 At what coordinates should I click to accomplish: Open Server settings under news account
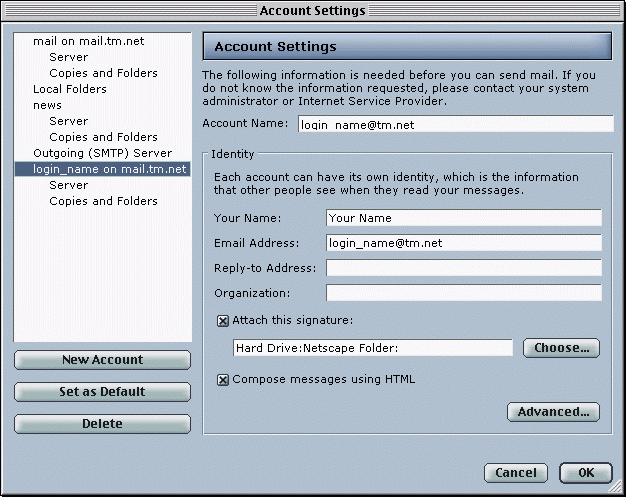click(68, 121)
